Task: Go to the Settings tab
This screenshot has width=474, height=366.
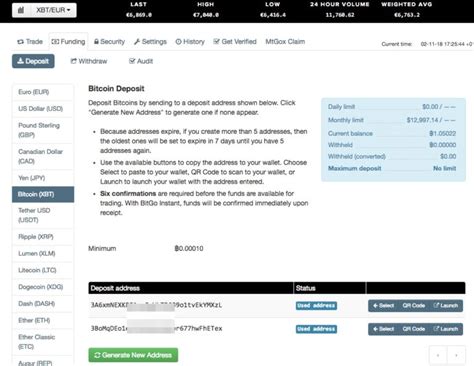Action: [150, 42]
